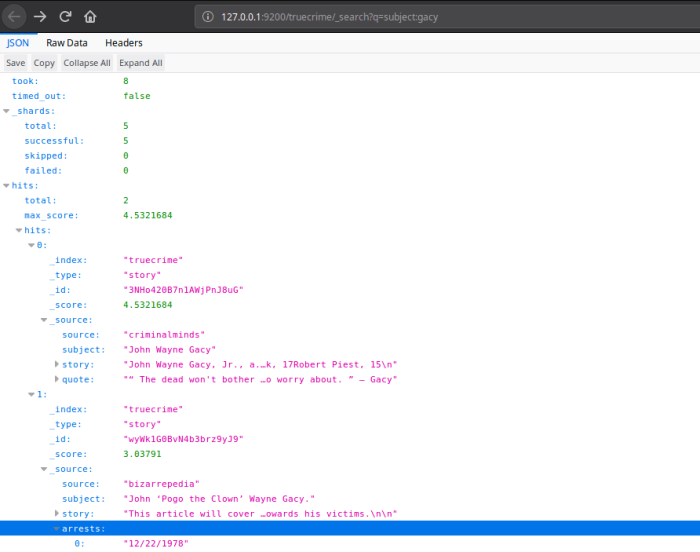Focus the address bar with the search URL
The image size is (700, 552).
point(447,17)
